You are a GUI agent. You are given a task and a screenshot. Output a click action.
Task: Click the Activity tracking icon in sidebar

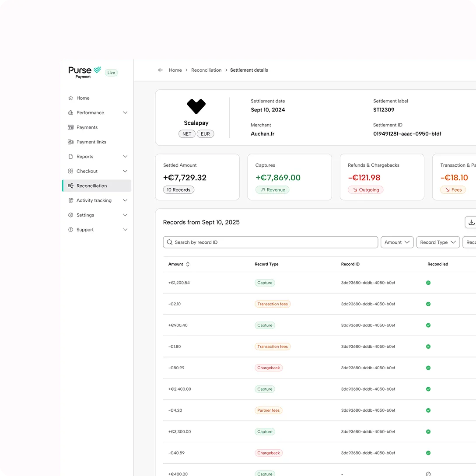[x=71, y=200]
